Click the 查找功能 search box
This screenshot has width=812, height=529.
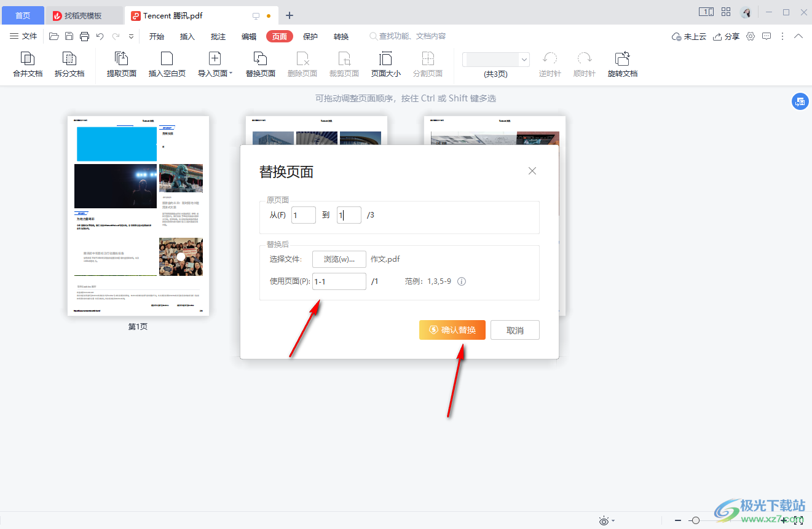tap(408, 36)
